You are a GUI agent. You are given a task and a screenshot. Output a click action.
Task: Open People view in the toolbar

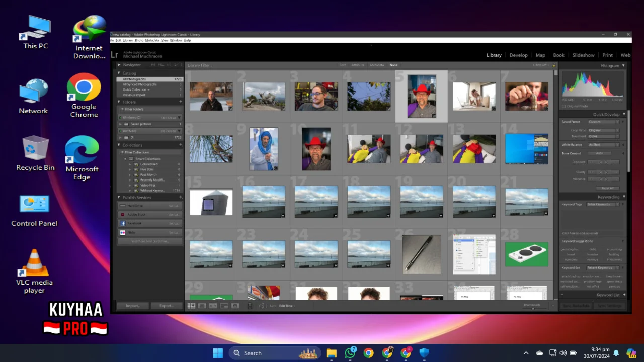(x=235, y=306)
